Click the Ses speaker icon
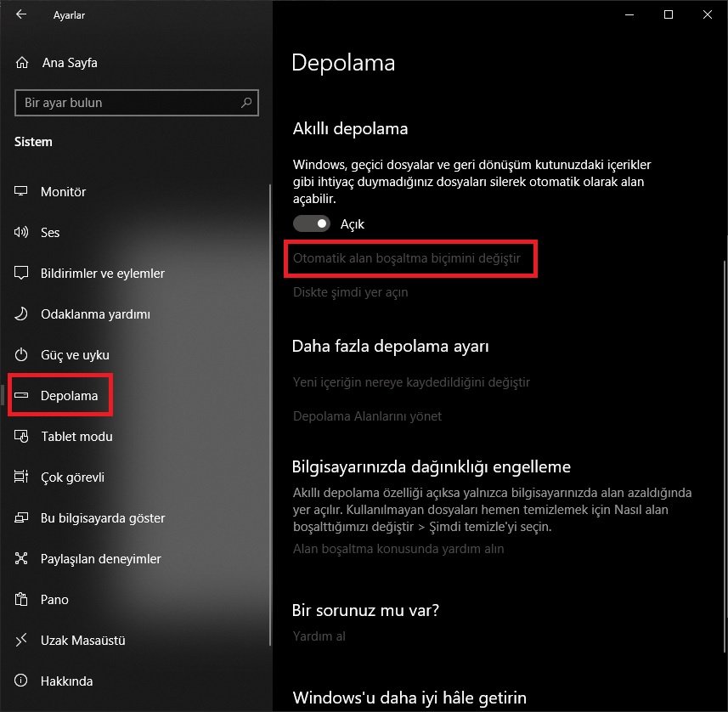 point(23,233)
